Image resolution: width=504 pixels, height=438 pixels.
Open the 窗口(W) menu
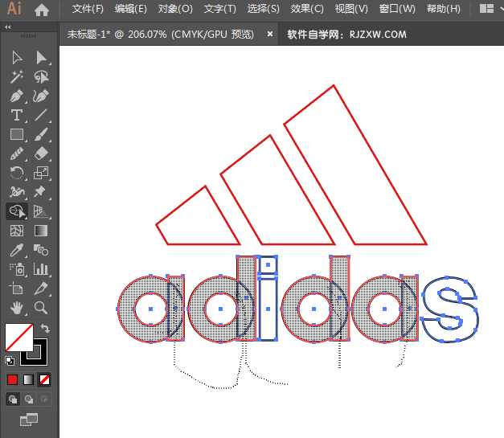pos(397,9)
